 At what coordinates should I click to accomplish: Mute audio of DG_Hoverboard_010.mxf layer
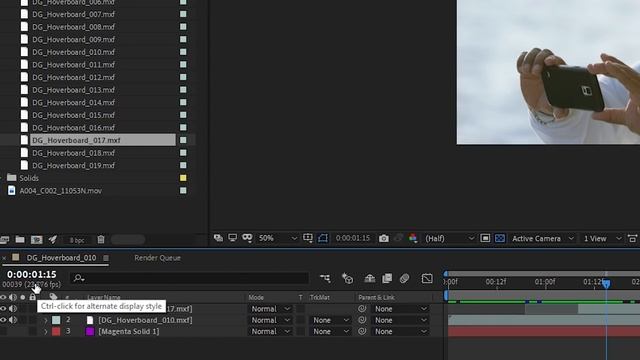[x=13, y=320]
